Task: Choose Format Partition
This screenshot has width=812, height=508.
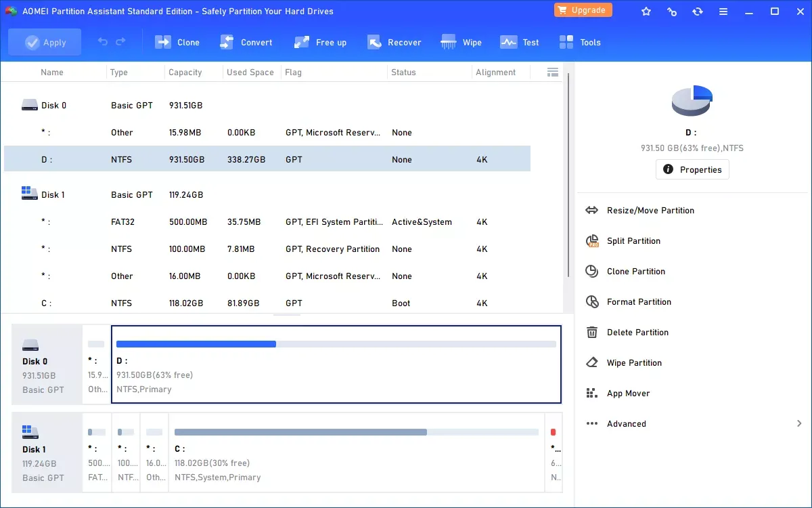Action: coord(639,302)
